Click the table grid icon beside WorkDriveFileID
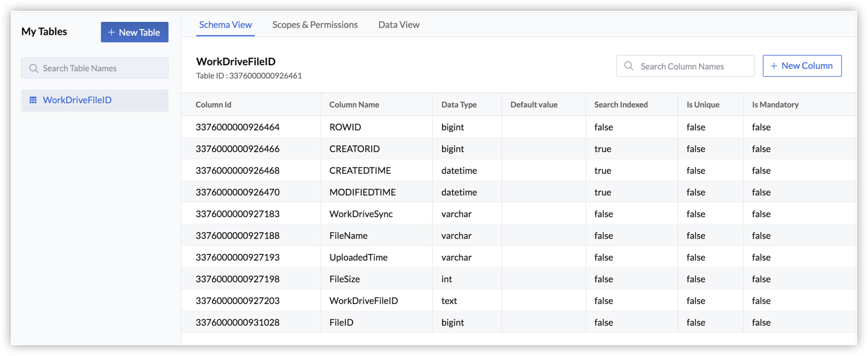Screen dimensions: 868x356 click(x=33, y=100)
